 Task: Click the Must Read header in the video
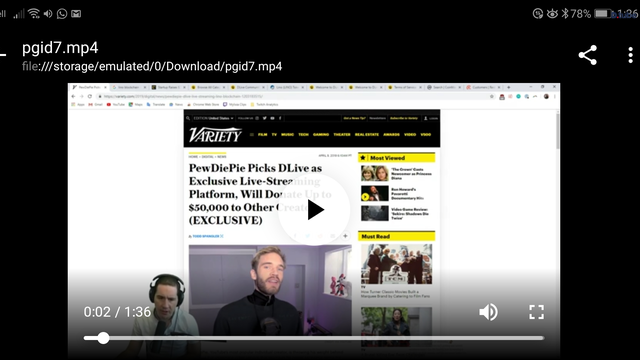point(396,236)
